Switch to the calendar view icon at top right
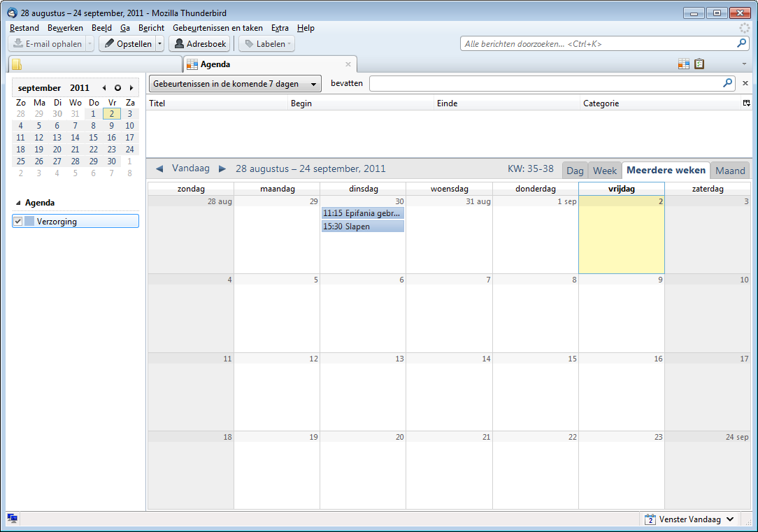The height and width of the screenshot is (532, 758). 684,64
